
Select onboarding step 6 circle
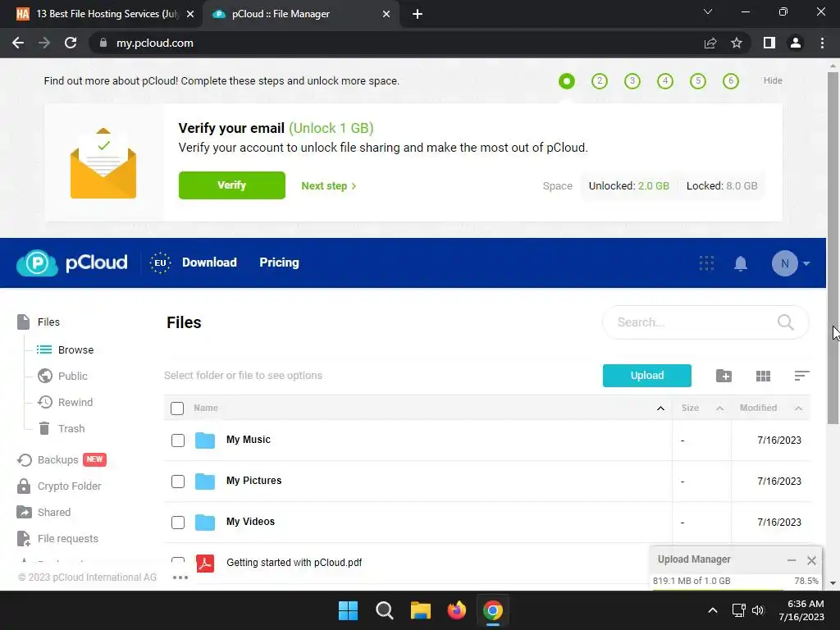pyautogui.click(x=731, y=81)
